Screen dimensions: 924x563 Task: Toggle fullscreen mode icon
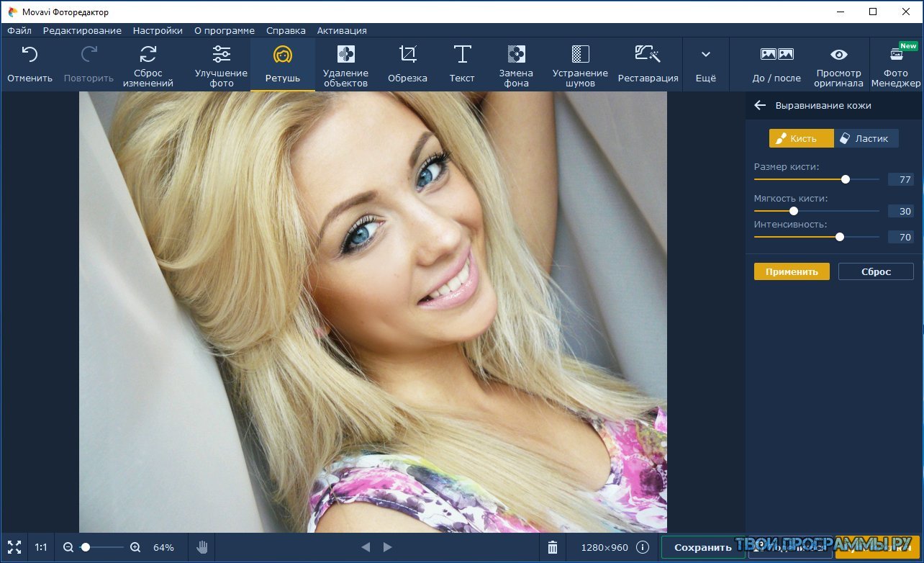pos(14,547)
